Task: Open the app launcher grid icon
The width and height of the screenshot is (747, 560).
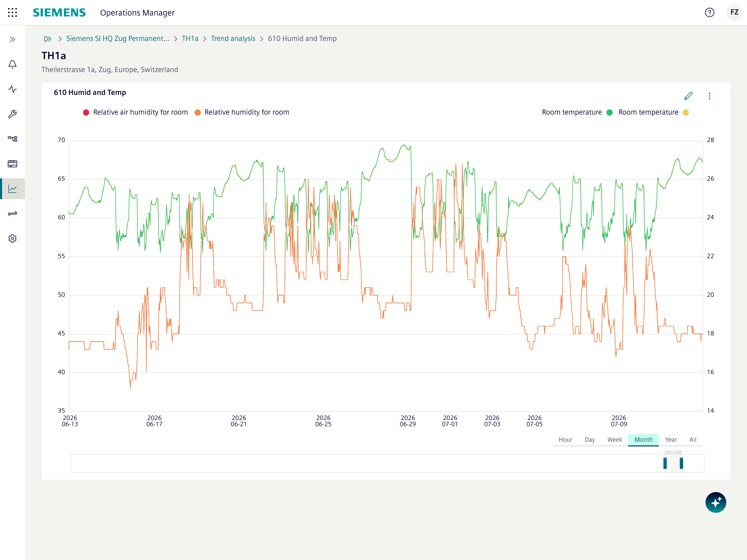Action: (x=12, y=12)
